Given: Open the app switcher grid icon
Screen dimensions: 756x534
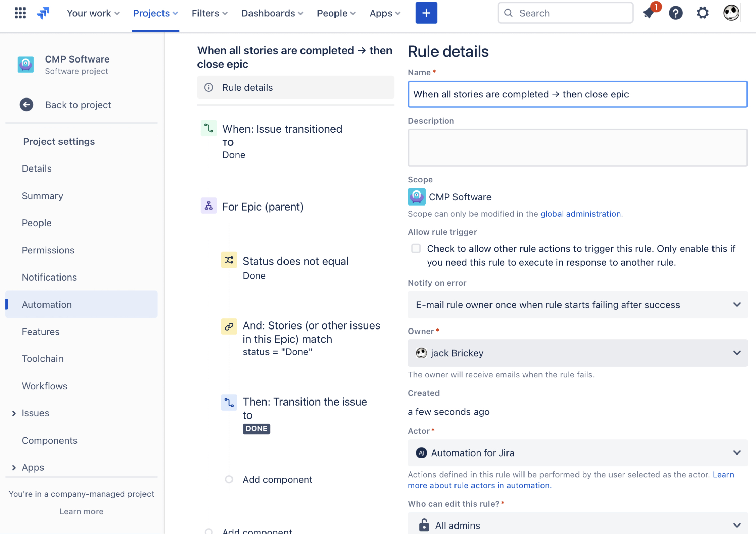Looking at the screenshot, I should (x=20, y=13).
